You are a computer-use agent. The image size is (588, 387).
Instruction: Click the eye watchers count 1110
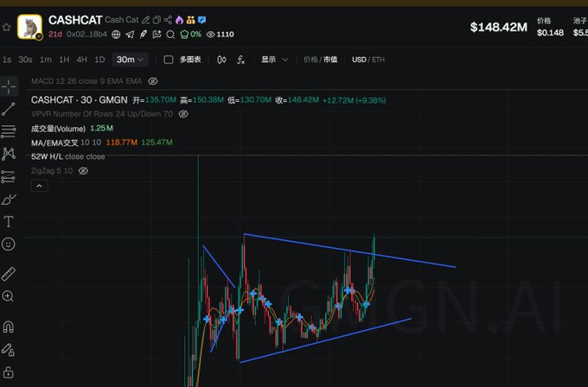(x=220, y=35)
